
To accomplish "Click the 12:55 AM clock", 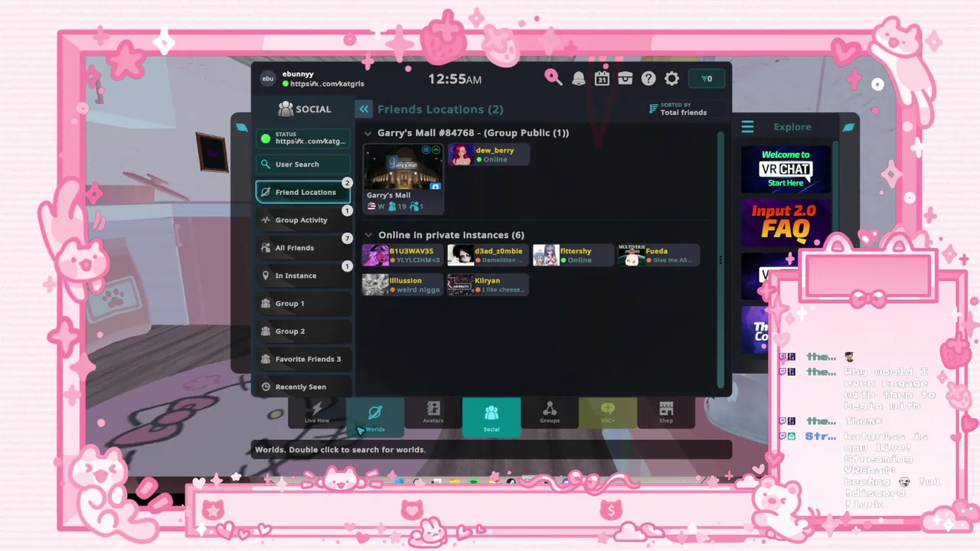I will click(455, 79).
